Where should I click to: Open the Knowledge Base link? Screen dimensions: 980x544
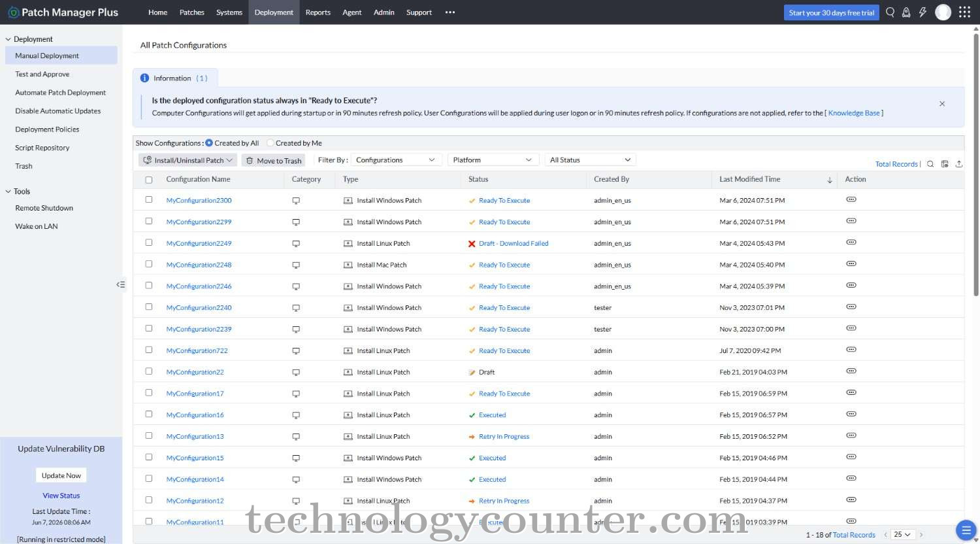tap(854, 113)
